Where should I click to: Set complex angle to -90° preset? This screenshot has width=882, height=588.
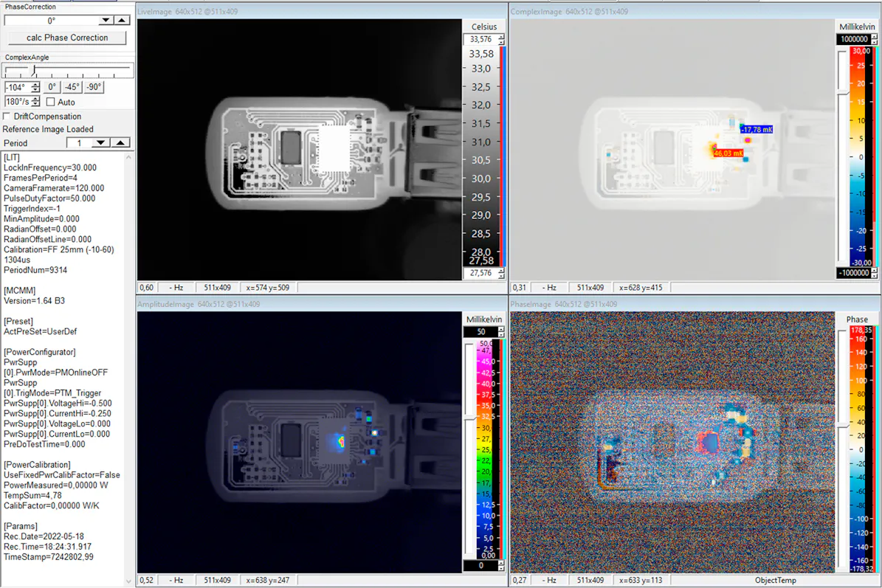click(x=94, y=87)
